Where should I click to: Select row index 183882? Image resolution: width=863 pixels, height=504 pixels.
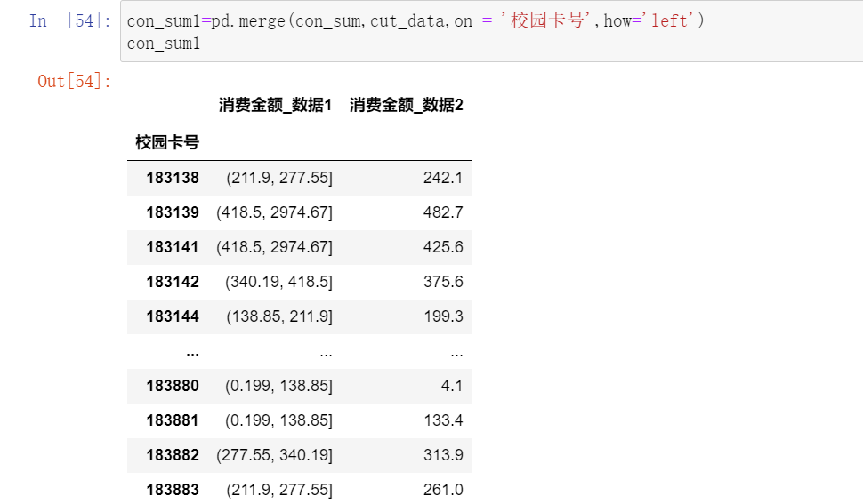[173, 455]
